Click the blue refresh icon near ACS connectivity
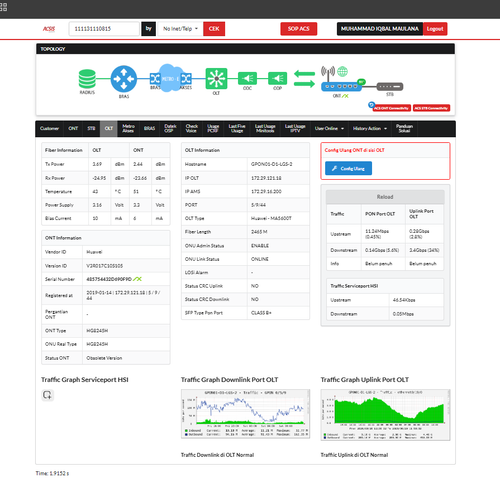Viewport: 500px width, 479px height. 371,105
